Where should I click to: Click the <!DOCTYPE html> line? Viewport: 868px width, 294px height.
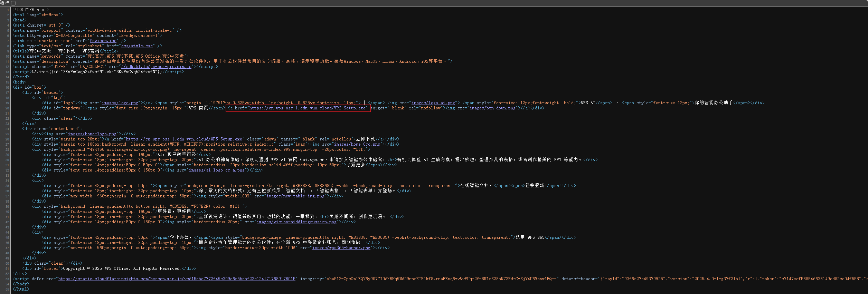click(x=30, y=10)
